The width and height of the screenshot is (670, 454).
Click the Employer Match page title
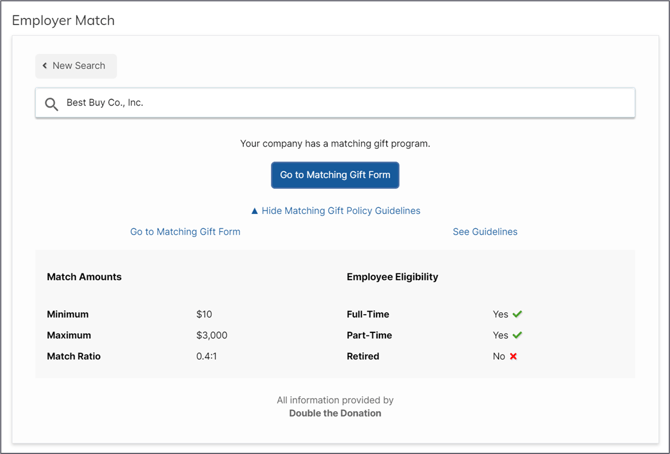pyautogui.click(x=63, y=21)
